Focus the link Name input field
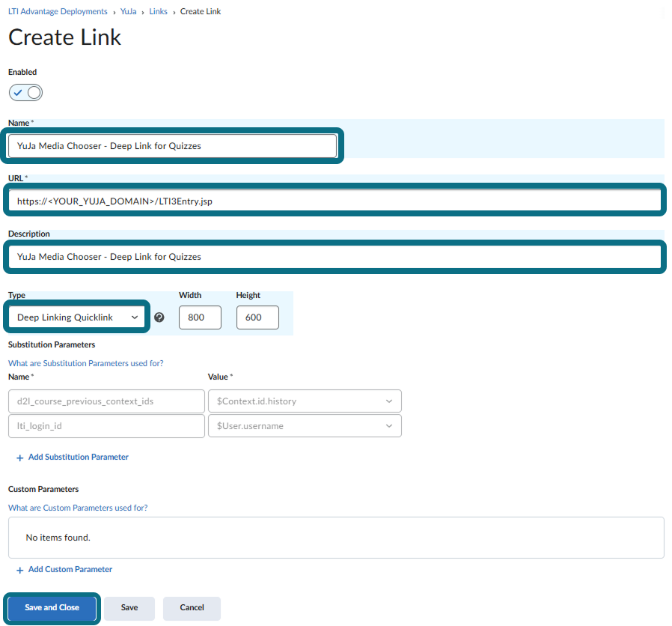This screenshot has height=626, width=672. pos(172,146)
